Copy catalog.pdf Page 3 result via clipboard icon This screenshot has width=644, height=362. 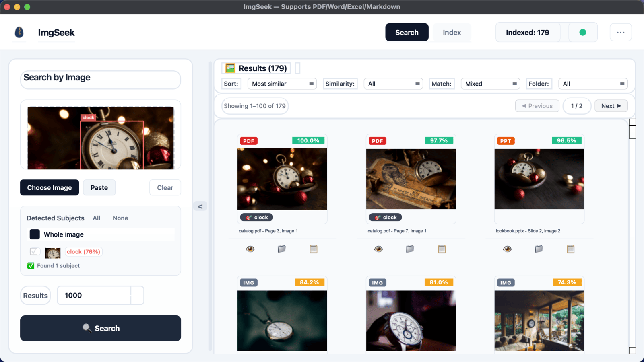click(314, 249)
